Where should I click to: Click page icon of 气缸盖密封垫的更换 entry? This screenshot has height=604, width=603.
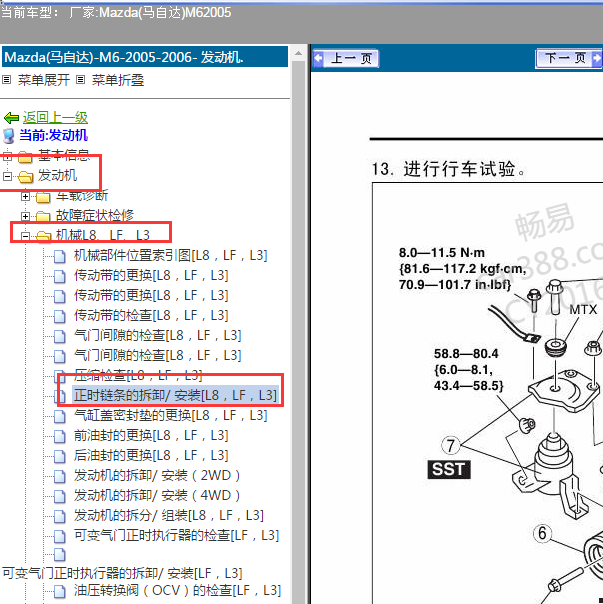[x=59, y=416]
